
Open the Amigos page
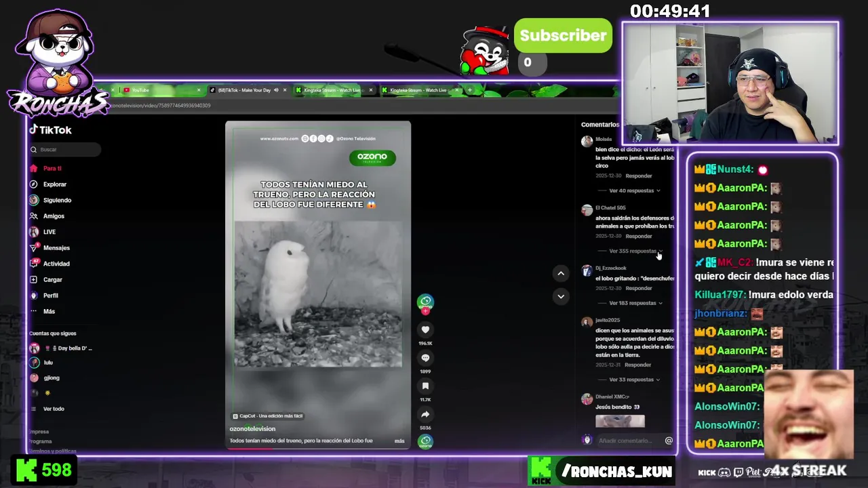point(47,216)
